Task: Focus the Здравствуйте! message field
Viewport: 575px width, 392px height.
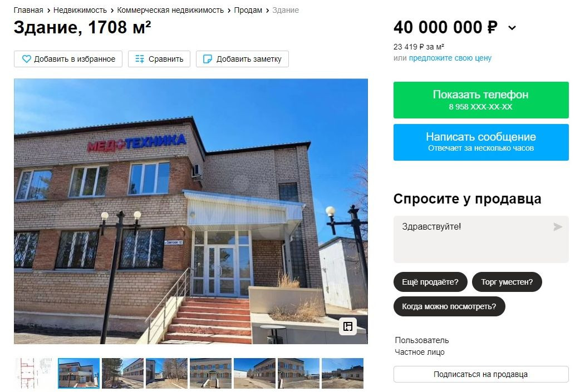Action: point(481,239)
